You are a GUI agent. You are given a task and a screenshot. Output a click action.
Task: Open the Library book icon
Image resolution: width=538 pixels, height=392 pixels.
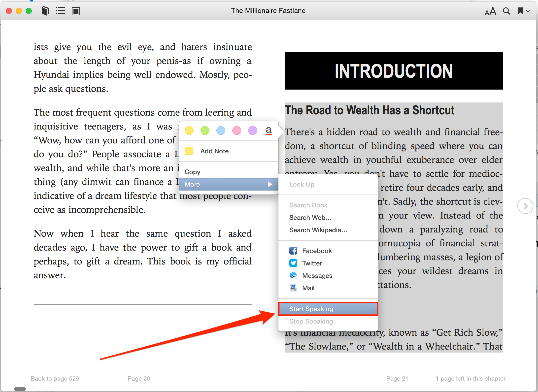[45, 11]
